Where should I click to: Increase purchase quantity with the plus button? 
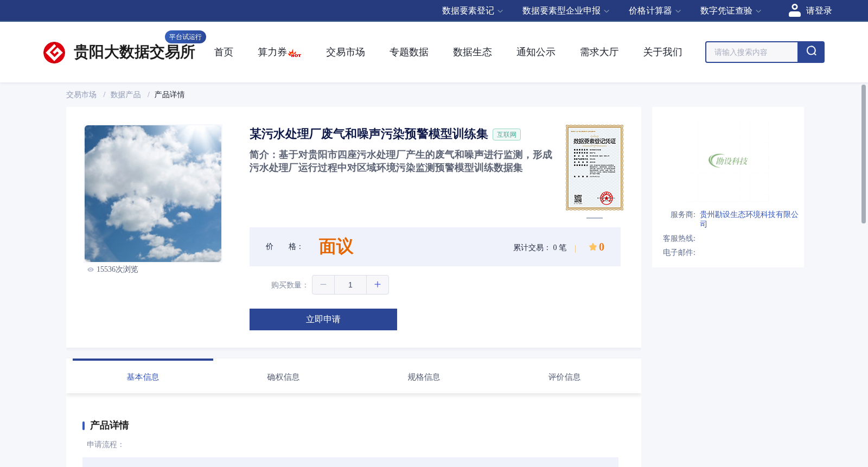(378, 285)
